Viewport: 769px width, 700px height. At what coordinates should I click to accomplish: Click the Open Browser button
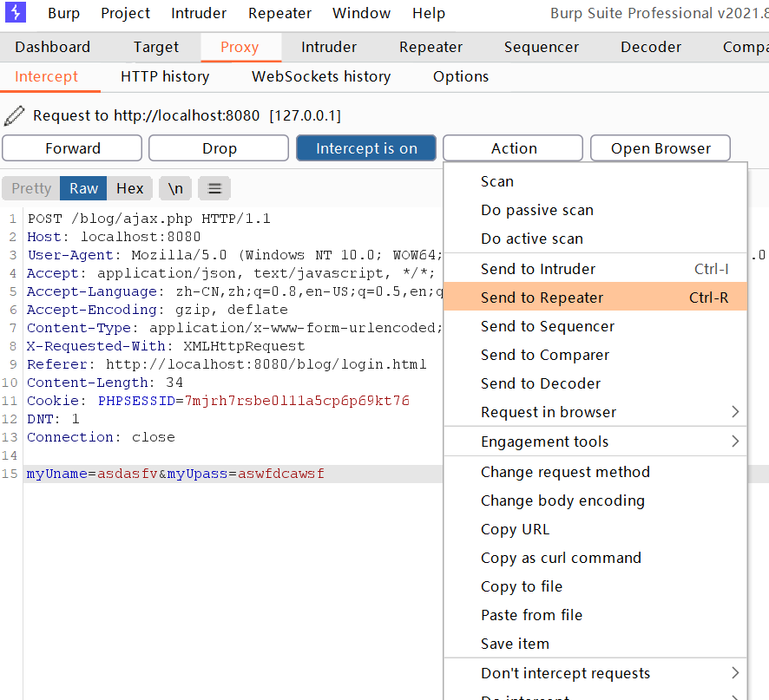pyautogui.click(x=661, y=148)
